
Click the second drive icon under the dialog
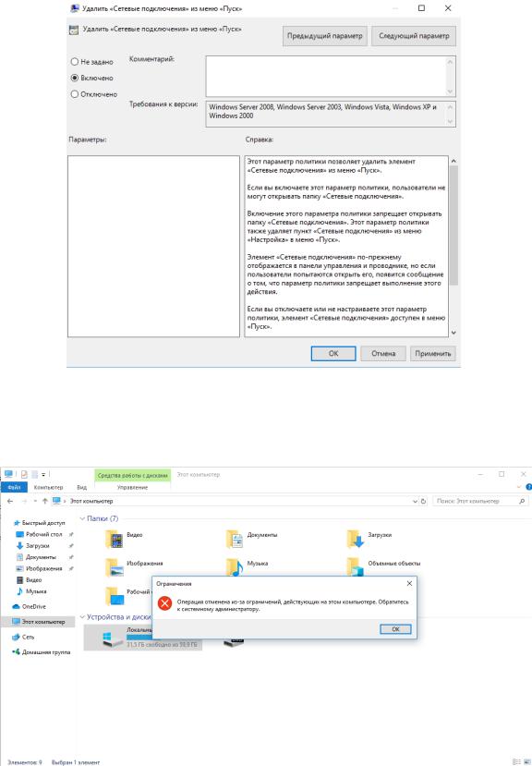(234, 643)
